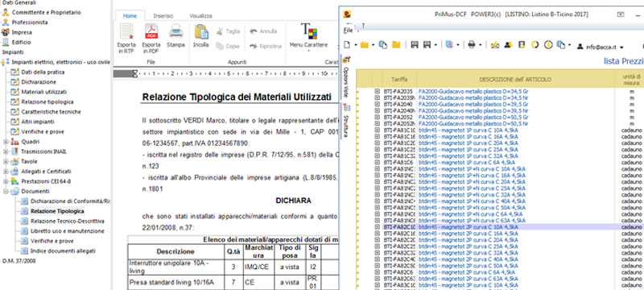The width and height of the screenshot is (644, 290).
Task: Open the ? help menu in PriMus-DCF
Action: (x=363, y=26)
